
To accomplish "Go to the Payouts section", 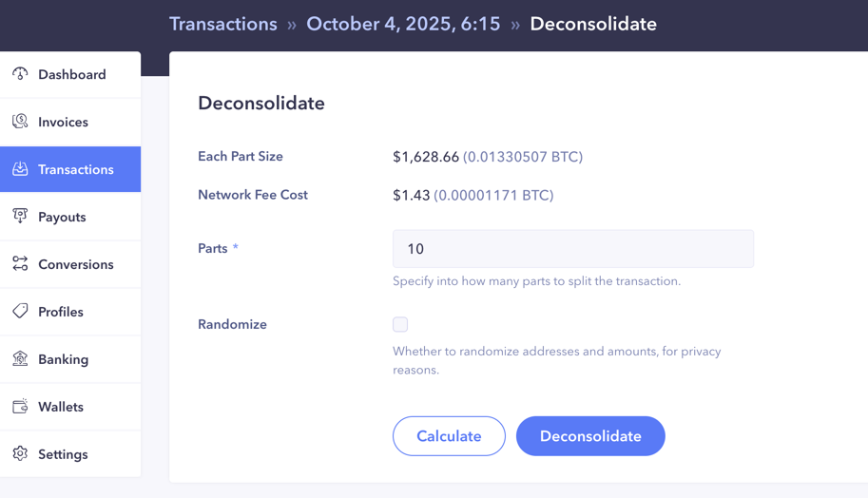I will pos(62,217).
